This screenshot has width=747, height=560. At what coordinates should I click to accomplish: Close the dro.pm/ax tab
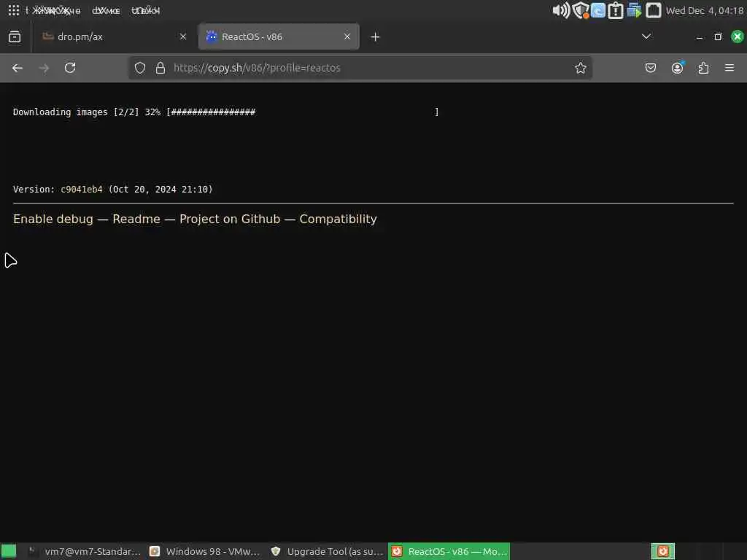point(183,36)
